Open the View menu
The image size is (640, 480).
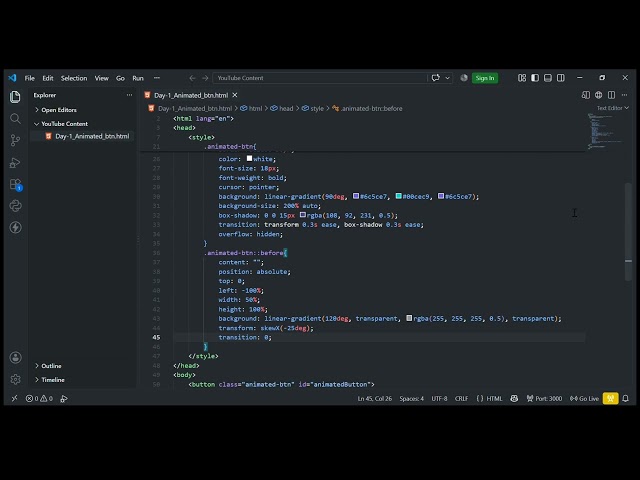(102, 78)
